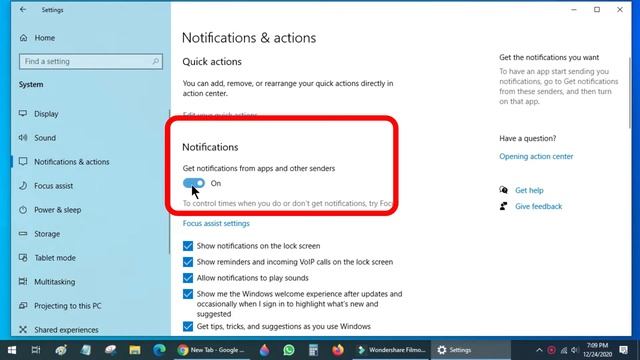Open Focus assist settings link
The height and width of the screenshot is (360, 640).
pos(216,223)
